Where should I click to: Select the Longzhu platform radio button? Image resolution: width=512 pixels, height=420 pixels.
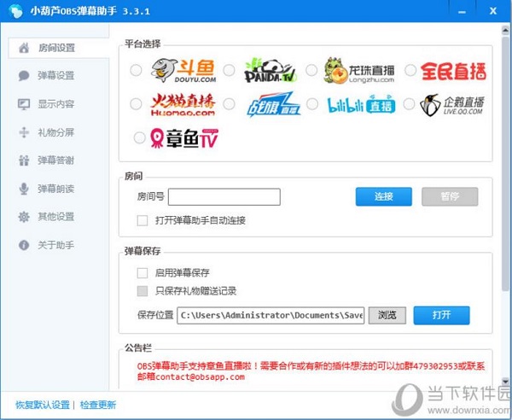(x=311, y=70)
